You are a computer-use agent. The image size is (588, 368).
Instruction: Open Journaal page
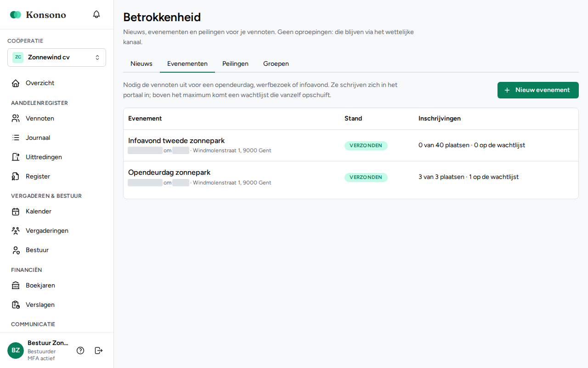tap(57, 138)
